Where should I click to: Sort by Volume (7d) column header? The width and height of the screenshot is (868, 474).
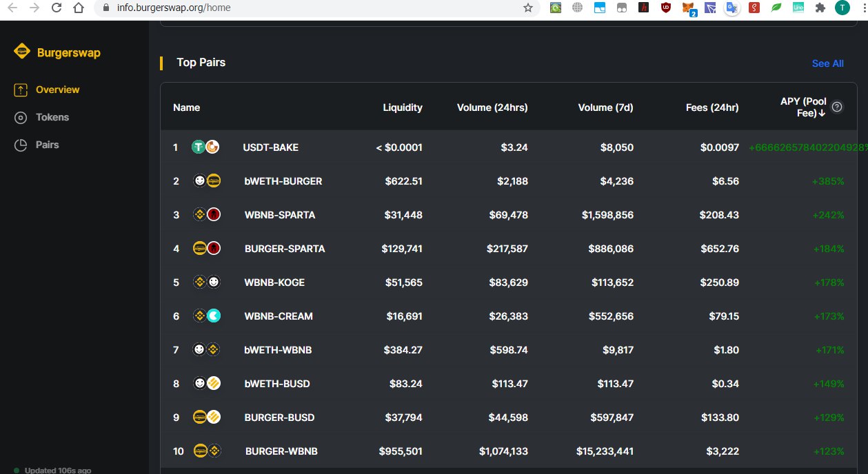pos(605,107)
